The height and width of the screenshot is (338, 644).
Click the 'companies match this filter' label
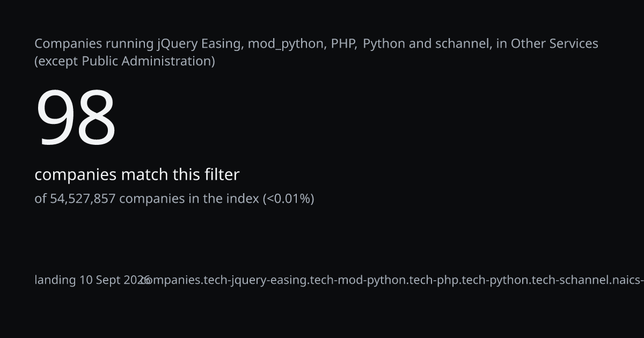(x=137, y=175)
